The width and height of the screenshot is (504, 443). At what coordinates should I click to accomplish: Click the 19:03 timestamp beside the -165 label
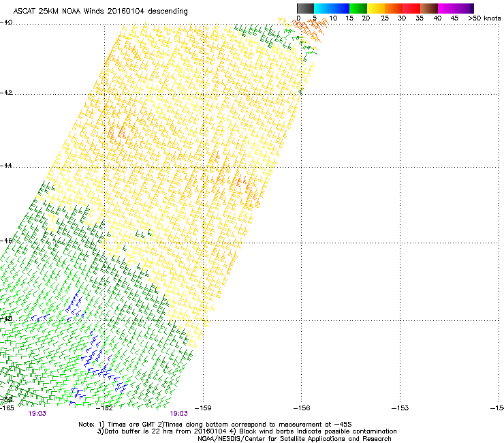[37, 414]
